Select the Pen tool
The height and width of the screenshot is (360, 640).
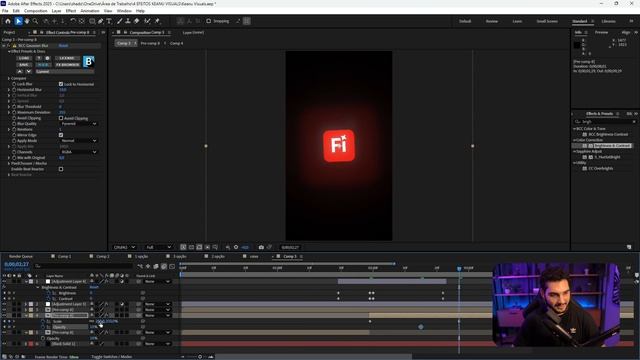tap(100, 21)
